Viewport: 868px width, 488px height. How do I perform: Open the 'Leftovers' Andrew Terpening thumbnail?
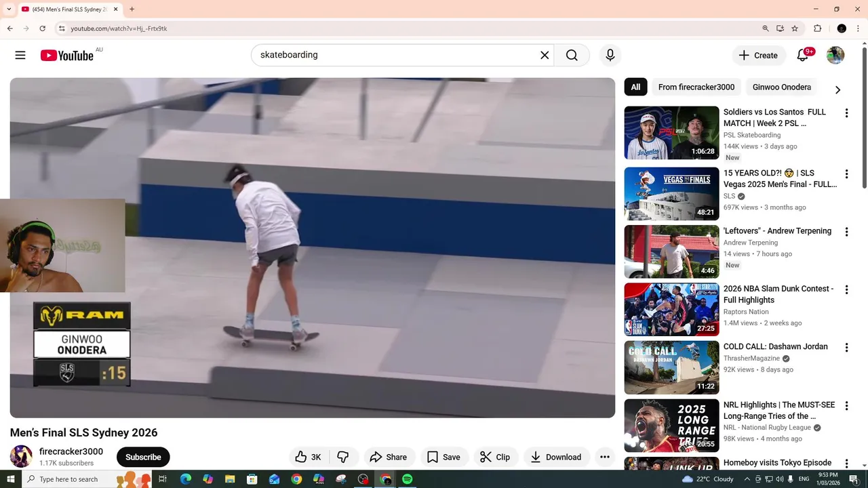[671, 251]
